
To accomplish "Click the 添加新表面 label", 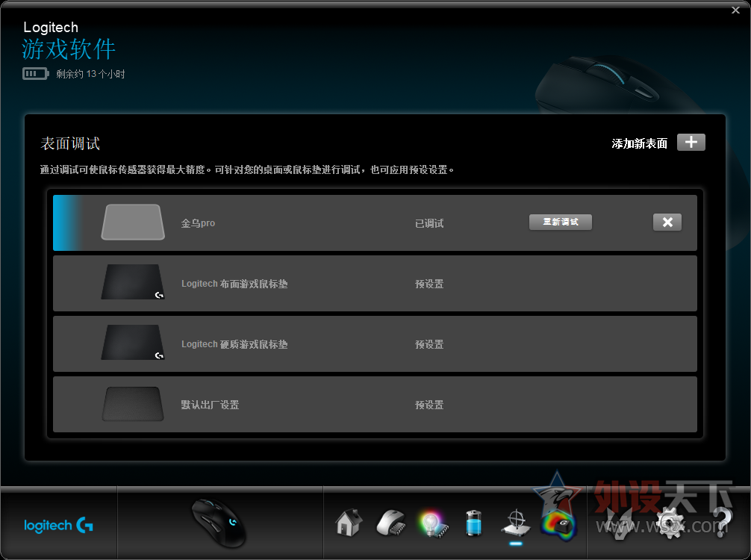I will tap(640, 143).
